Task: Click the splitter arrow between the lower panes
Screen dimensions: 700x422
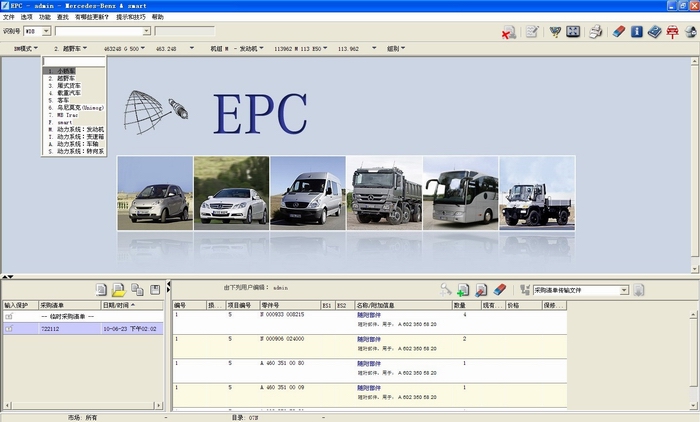Action: coord(168,287)
